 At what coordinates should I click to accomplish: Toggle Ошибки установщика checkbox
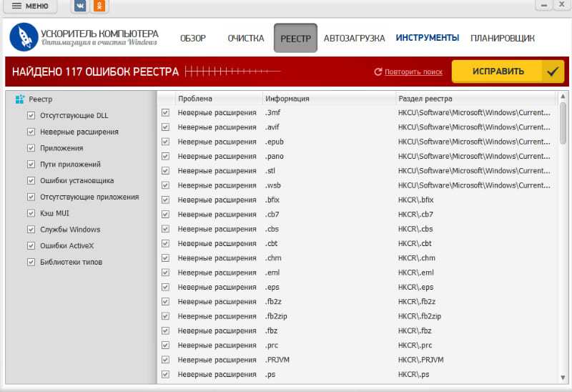[x=31, y=181]
